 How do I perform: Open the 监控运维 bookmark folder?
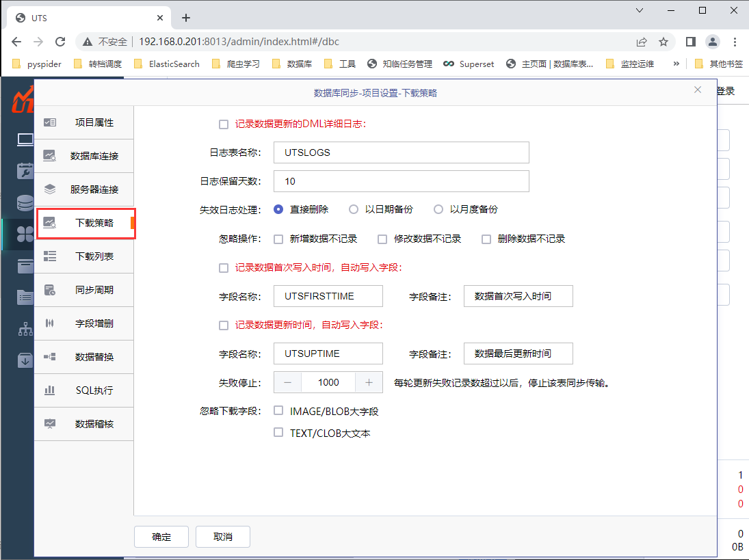[630, 64]
